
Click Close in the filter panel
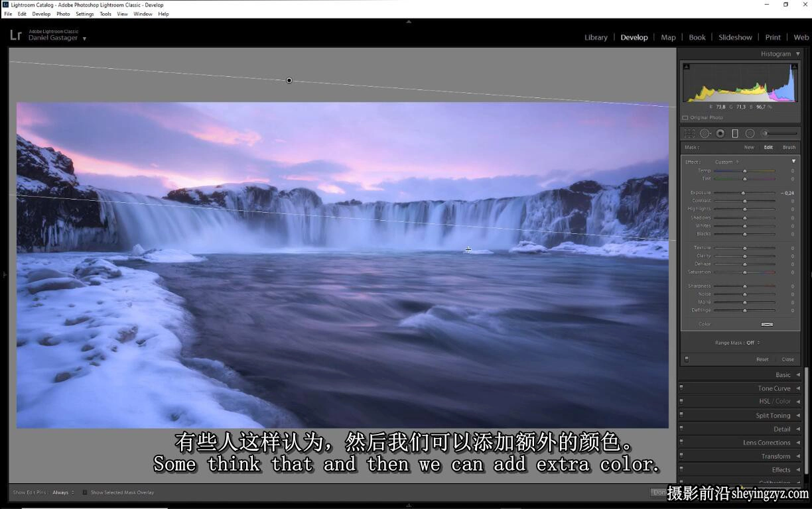pyautogui.click(x=787, y=359)
